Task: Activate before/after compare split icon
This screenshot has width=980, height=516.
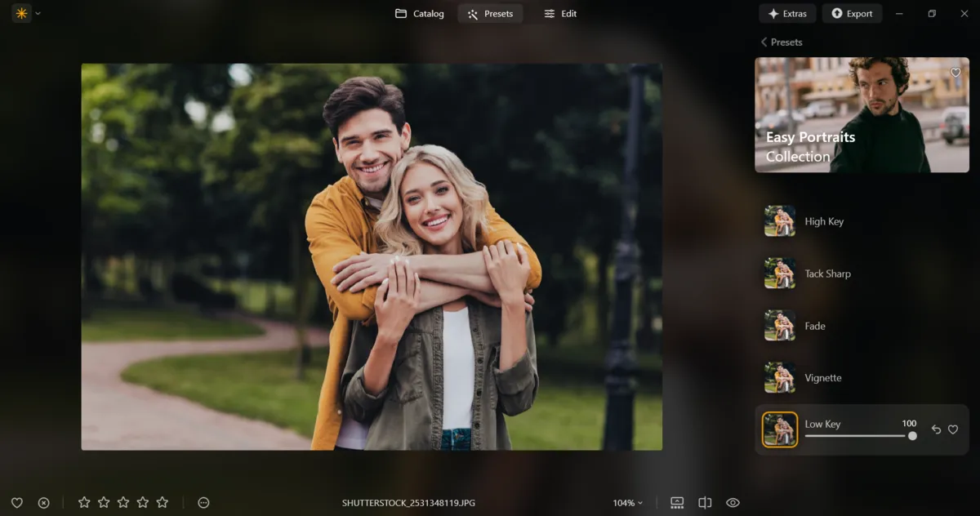Action: [x=705, y=503]
